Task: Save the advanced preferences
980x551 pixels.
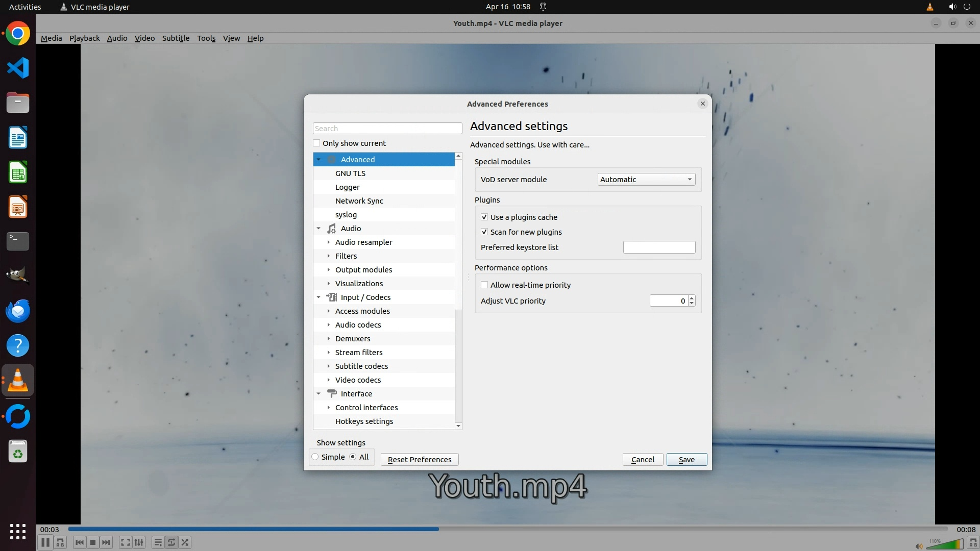Action: pyautogui.click(x=687, y=460)
